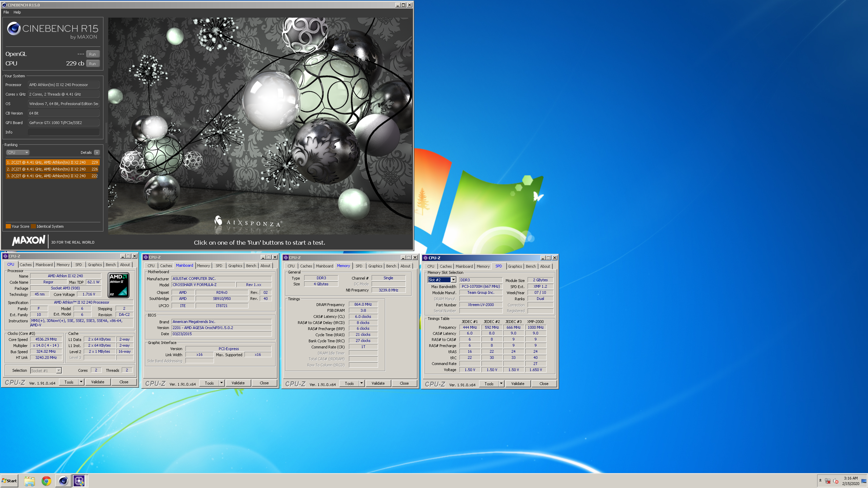
Task: Click CPU-Z logo in Memory window footer
Action: [x=295, y=384]
